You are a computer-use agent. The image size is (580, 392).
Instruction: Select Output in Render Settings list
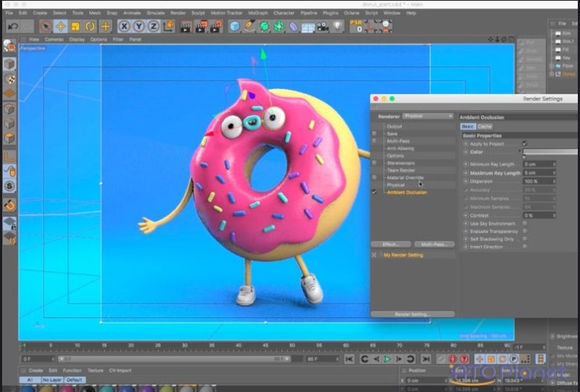[394, 127]
